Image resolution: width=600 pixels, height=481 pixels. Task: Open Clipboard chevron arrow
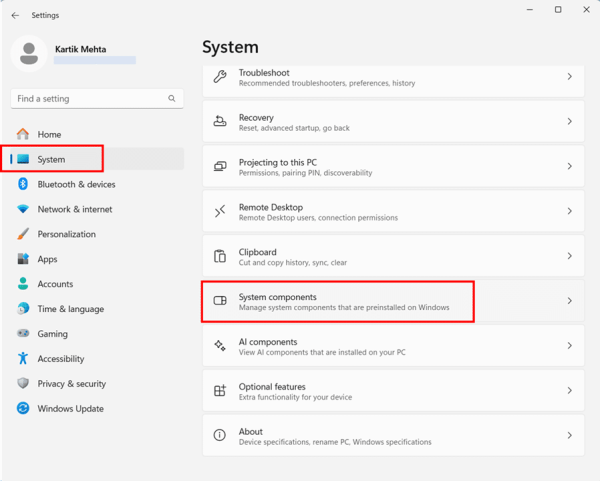click(x=570, y=256)
